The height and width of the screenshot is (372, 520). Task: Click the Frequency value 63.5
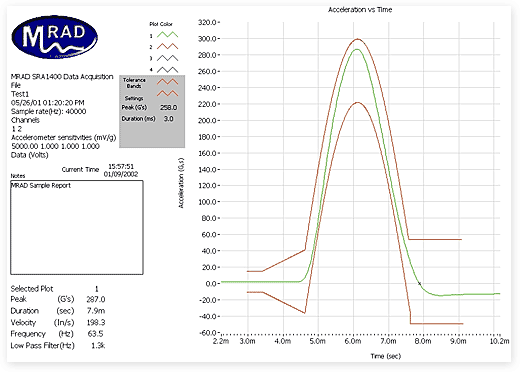95,334
